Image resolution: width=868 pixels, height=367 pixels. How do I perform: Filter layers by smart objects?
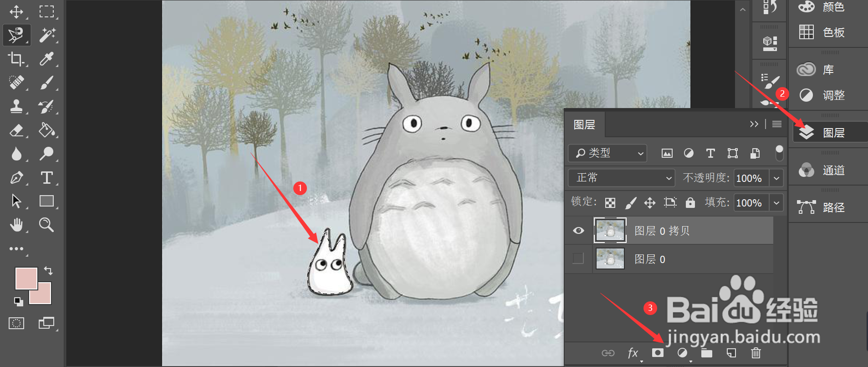(755, 153)
